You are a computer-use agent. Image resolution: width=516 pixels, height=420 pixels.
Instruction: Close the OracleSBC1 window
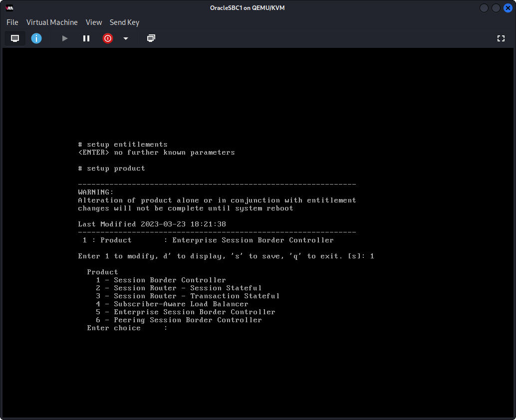508,8
